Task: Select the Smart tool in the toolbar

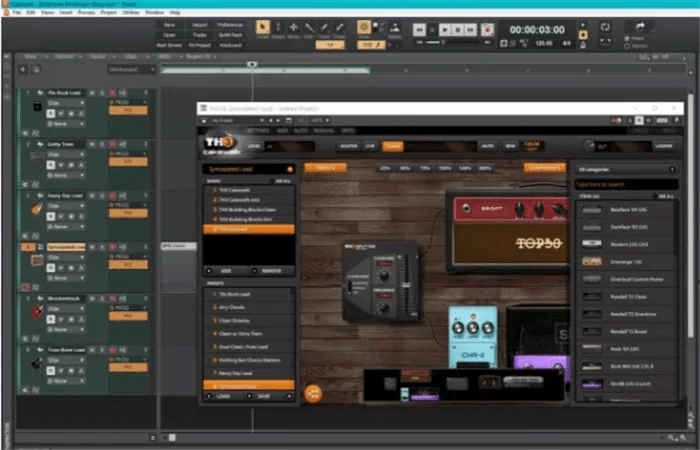Action: pos(262,28)
